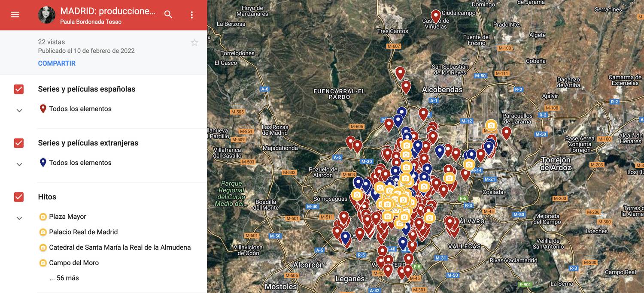Click the 'Alcobendas' map label
This screenshot has height=293, width=644.
[x=442, y=90]
